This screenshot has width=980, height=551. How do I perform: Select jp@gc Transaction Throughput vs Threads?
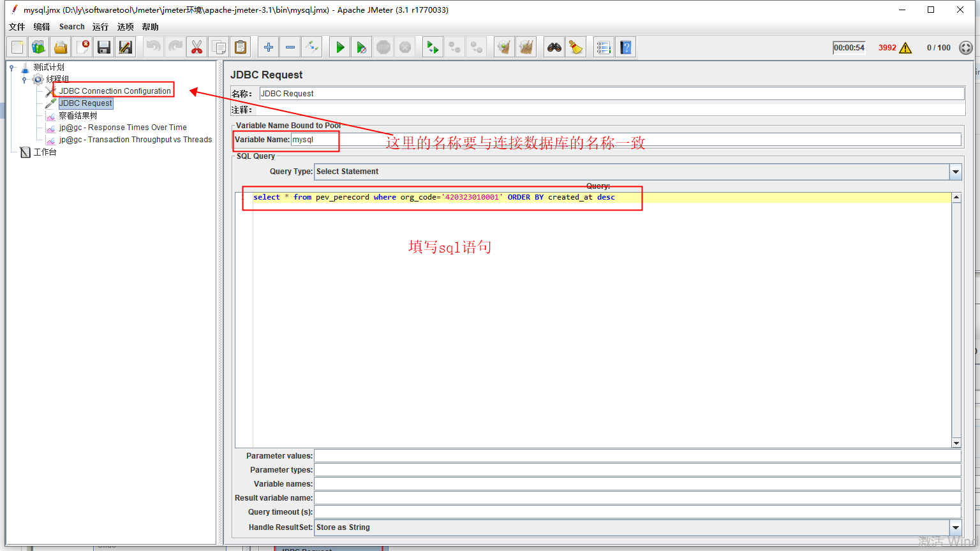(x=136, y=140)
